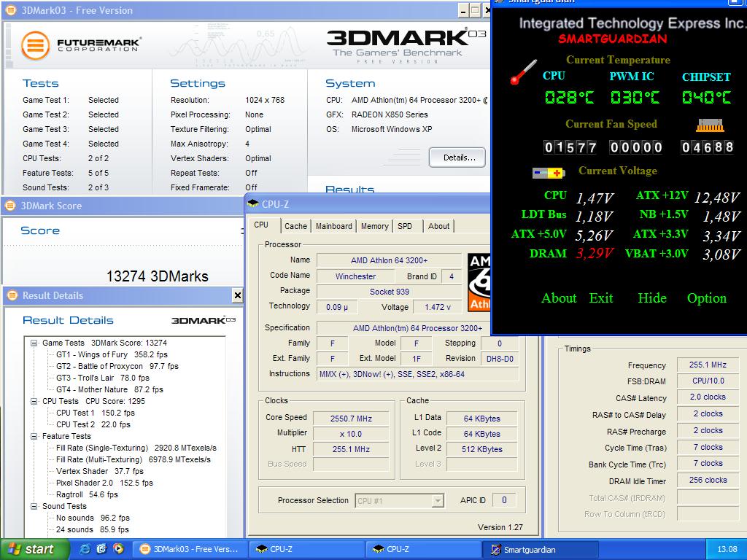
Task: Collapse the Sound Tests tree node
Action: coord(34,506)
